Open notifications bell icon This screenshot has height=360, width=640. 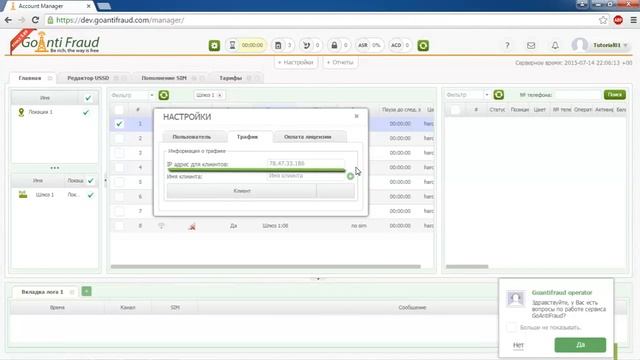point(555,45)
